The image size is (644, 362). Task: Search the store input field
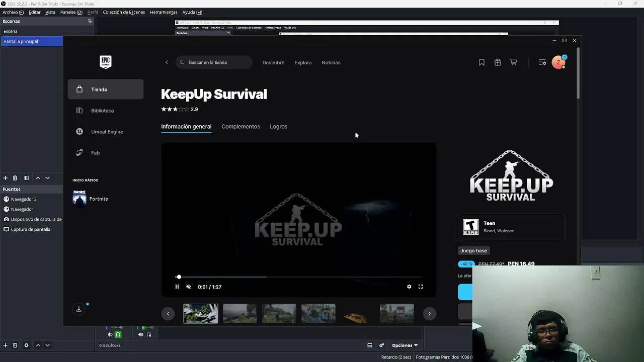pos(214,62)
